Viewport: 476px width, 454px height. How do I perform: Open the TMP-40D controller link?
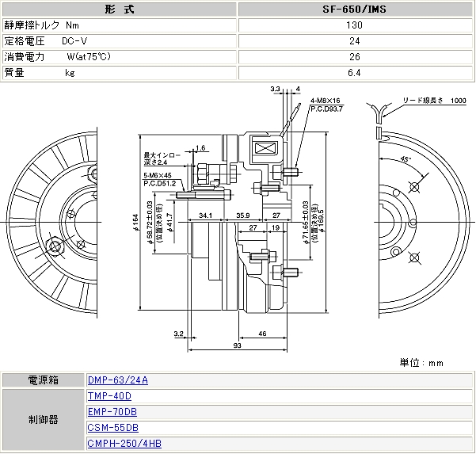click(x=109, y=396)
